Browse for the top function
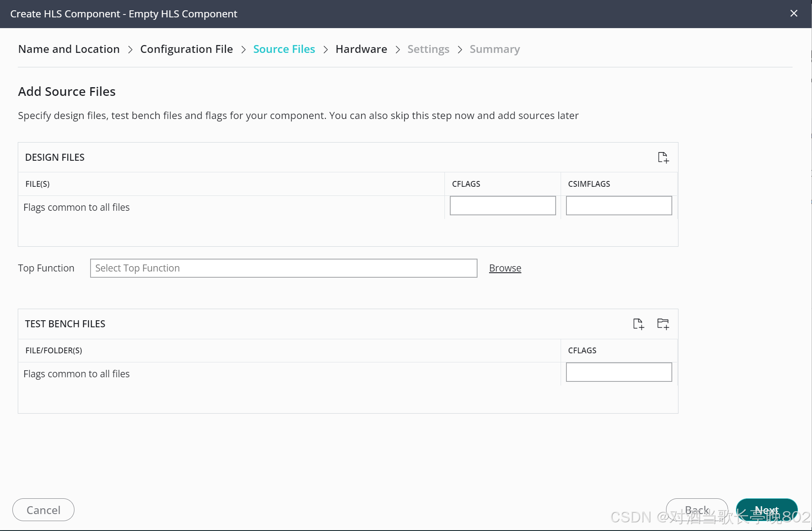Image resolution: width=812 pixels, height=531 pixels. (505, 268)
